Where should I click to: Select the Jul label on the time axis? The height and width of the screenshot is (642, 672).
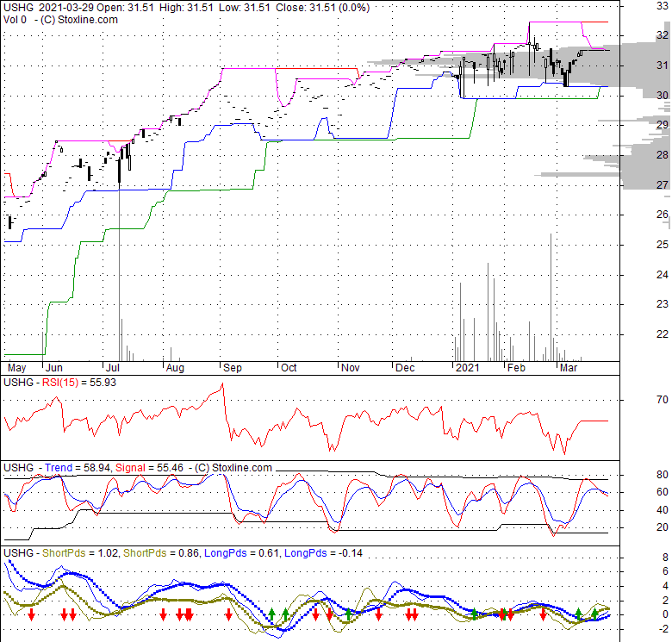112,368
